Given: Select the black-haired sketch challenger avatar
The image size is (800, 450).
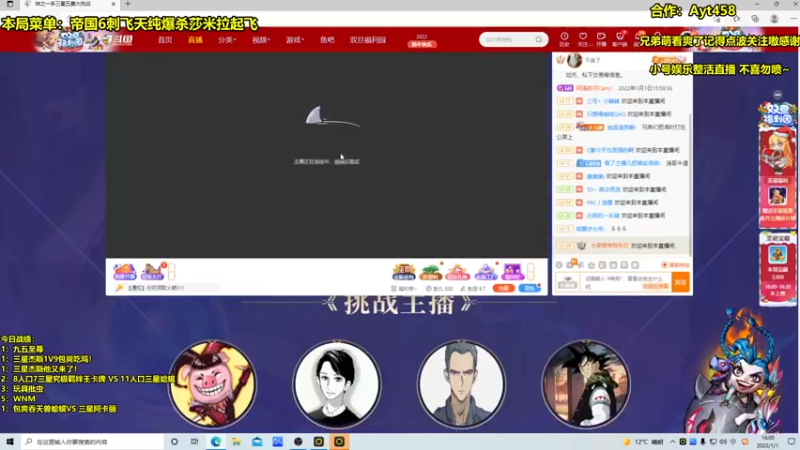Looking at the screenshot, I should point(337,384).
